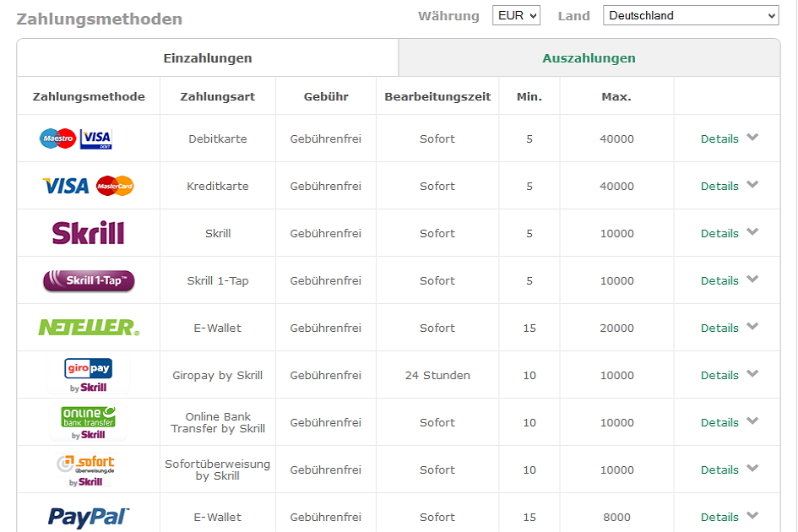The width and height of the screenshot is (798, 532).
Task: Click E-Wallet text in the PayPal row
Action: pos(218,518)
